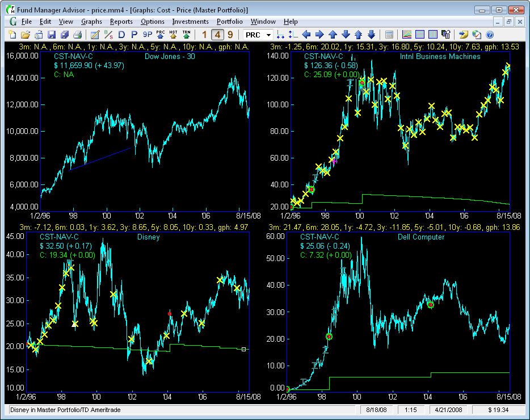Click the blue D toolbar icon
The width and height of the screenshot is (530, 420).
(x=121, y=35)
